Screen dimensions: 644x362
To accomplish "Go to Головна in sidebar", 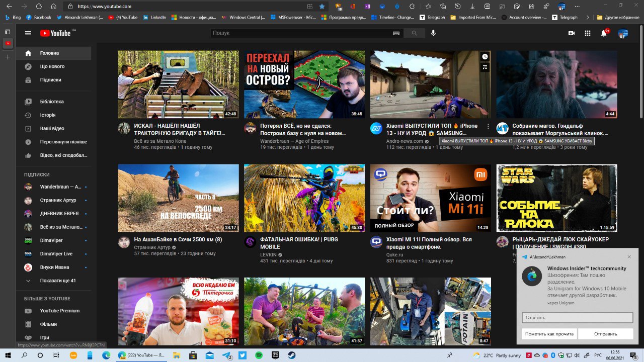I will pyautogui.click(x=54, y=53).
